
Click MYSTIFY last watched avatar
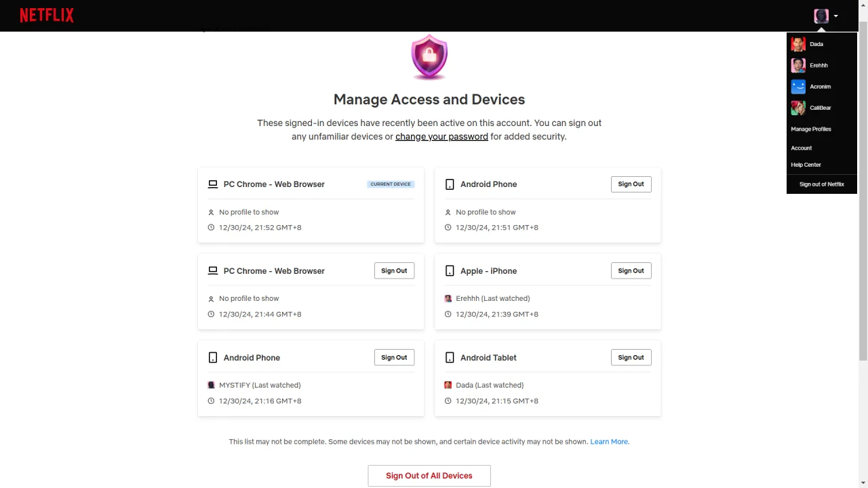coord(211,385)
